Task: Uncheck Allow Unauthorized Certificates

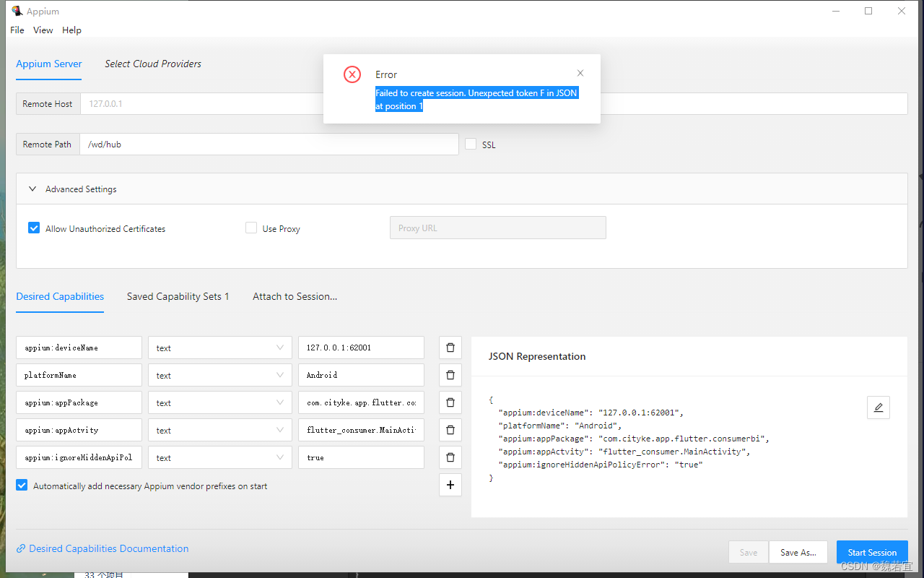Action: (33, 228)
